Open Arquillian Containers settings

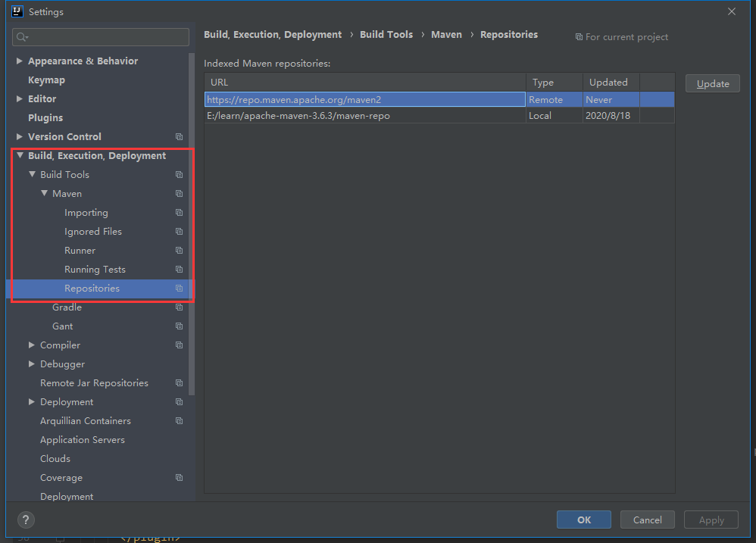coord(86,421)
